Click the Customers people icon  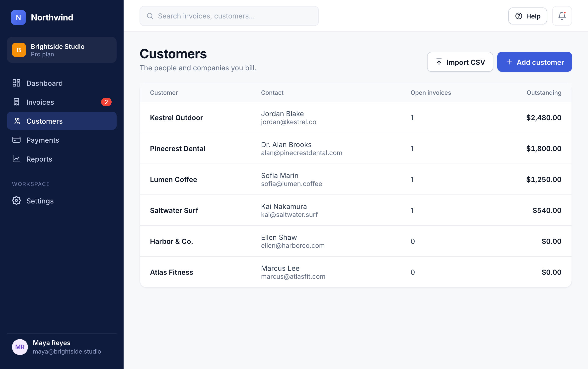(x=17, y=121)
